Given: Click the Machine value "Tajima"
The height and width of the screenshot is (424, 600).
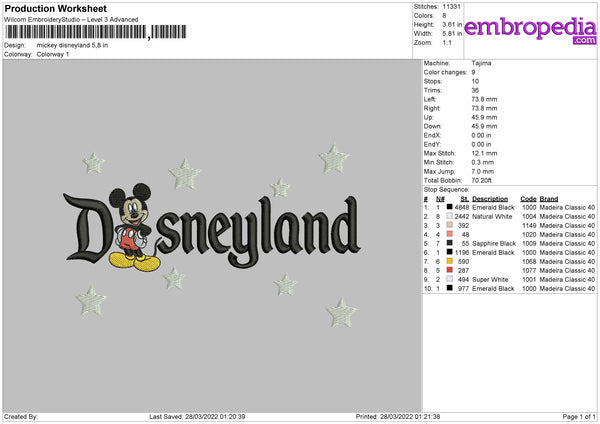Looking at the screenshot, I should click(481, 63).
